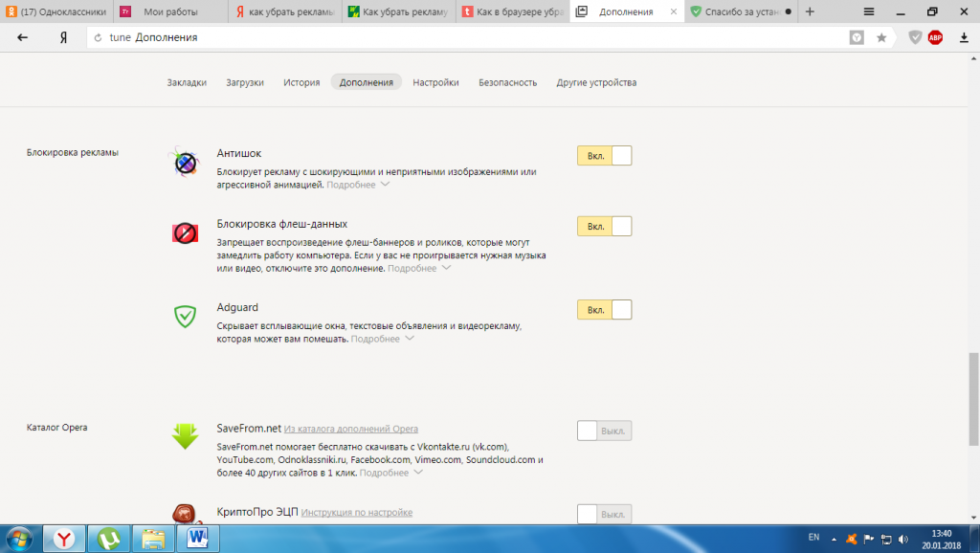The image size is (980, 553).
Task: Open Yandex Browser in the taskbar
Action: 64,539
